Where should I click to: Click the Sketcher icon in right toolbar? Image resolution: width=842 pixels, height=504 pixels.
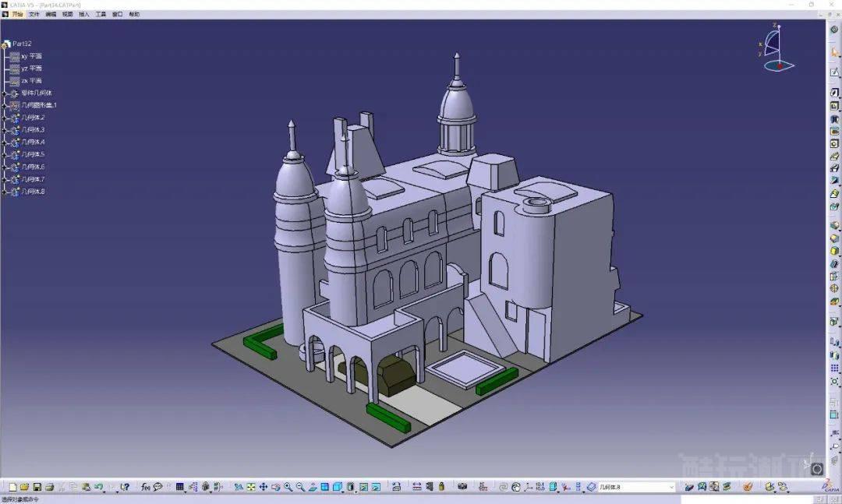click(x=834, y=72)
